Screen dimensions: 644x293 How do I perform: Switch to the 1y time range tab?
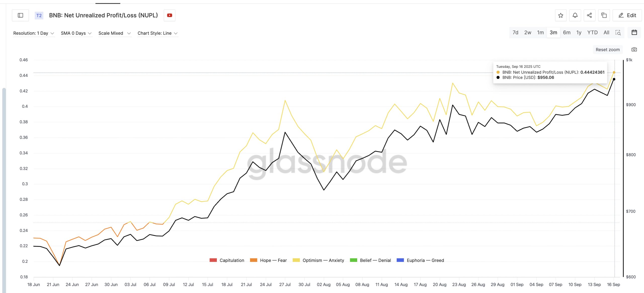(579, 32)
